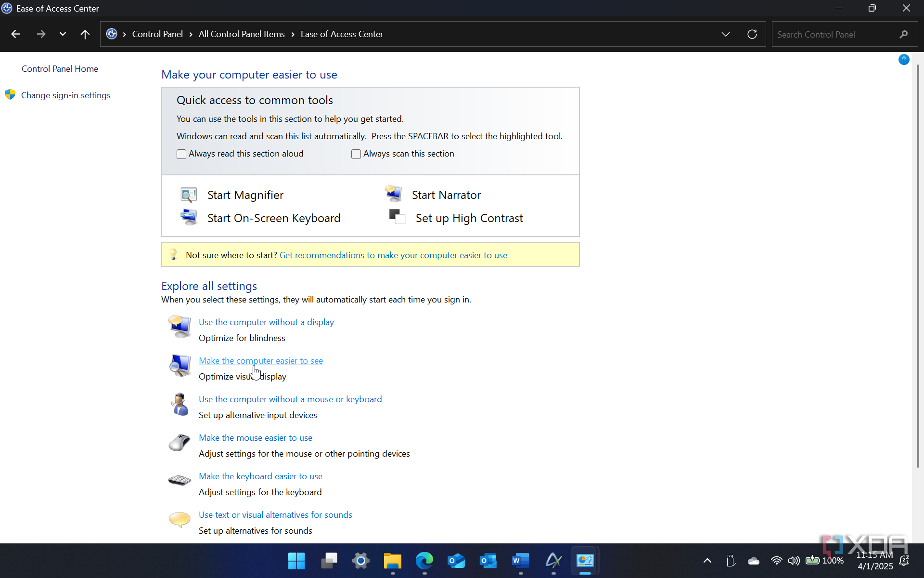Viewport: 924px width, 578px height.
Task: Show hidden icons in system tray
Action: point(707,561)
